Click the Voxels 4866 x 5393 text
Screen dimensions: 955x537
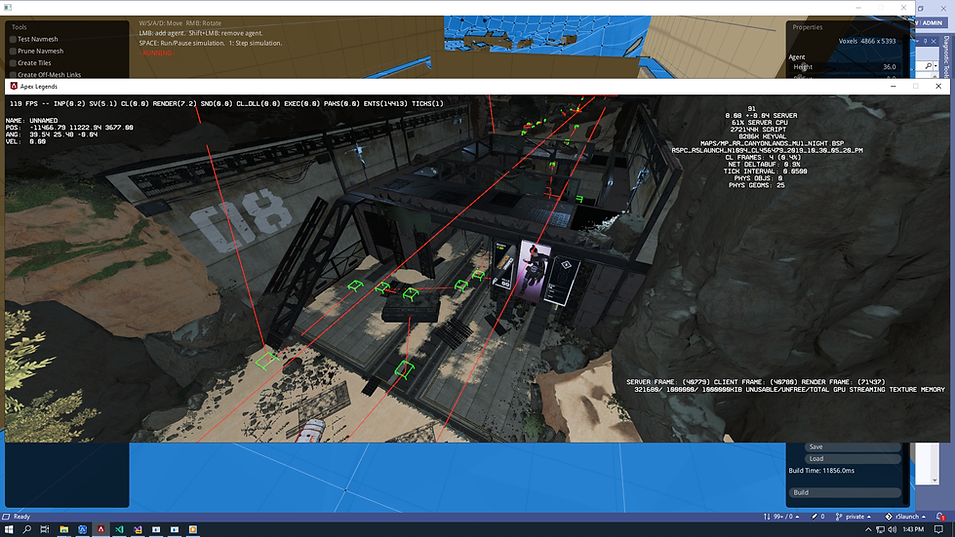[x=867, y=41]
